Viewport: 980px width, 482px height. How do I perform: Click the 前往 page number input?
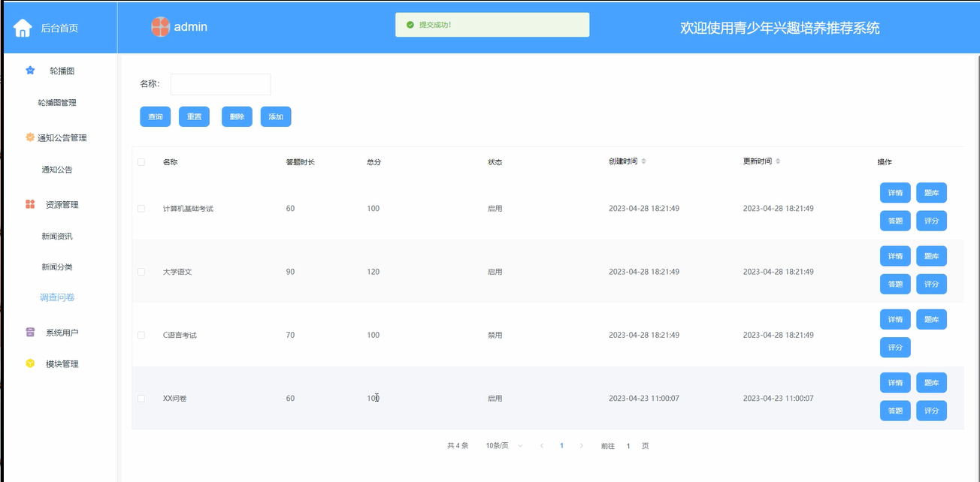pyautogui.click(x=628, y=446)
